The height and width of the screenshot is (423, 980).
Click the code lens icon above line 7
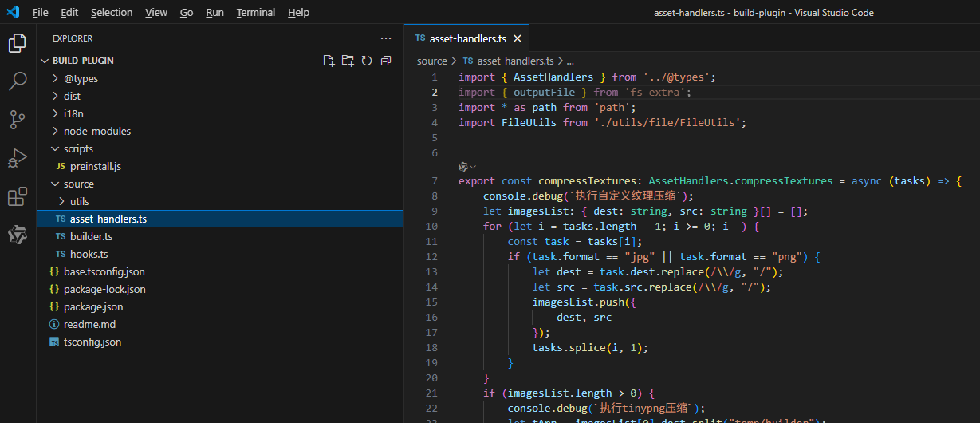463,166
